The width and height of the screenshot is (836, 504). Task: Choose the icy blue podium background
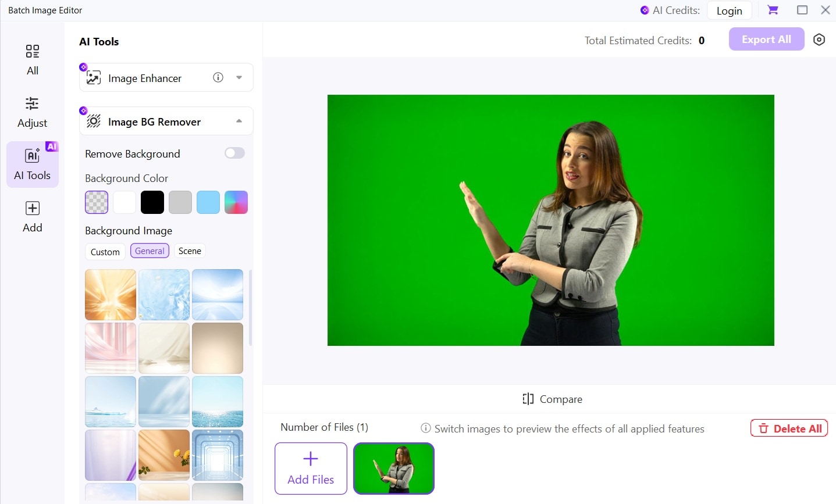(x=111, y=402)
